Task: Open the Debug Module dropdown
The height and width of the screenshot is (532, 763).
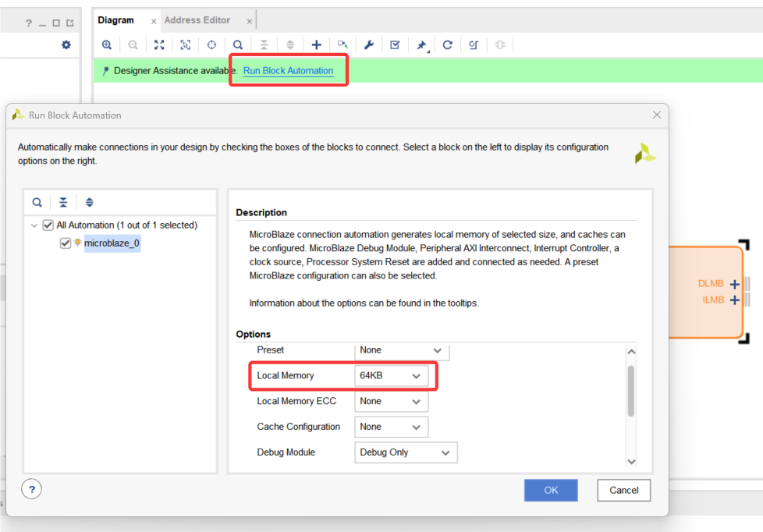Action: click(406, 452)
